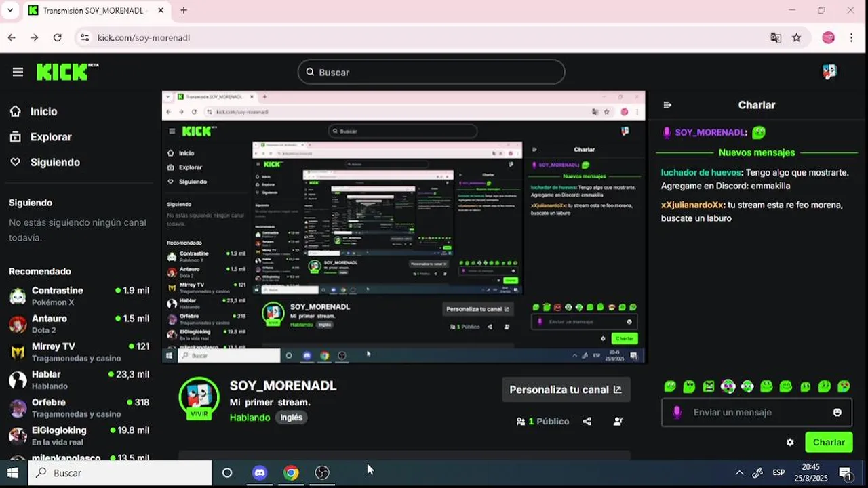868x488 pixels.
Task: Open the taskbar clock showing 20:45
Action: coord(811,472)
